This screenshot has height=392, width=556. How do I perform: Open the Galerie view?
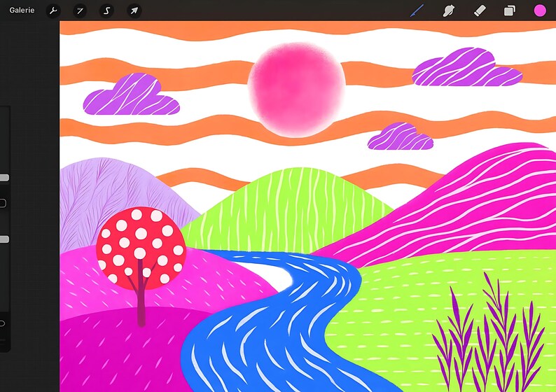22,10
